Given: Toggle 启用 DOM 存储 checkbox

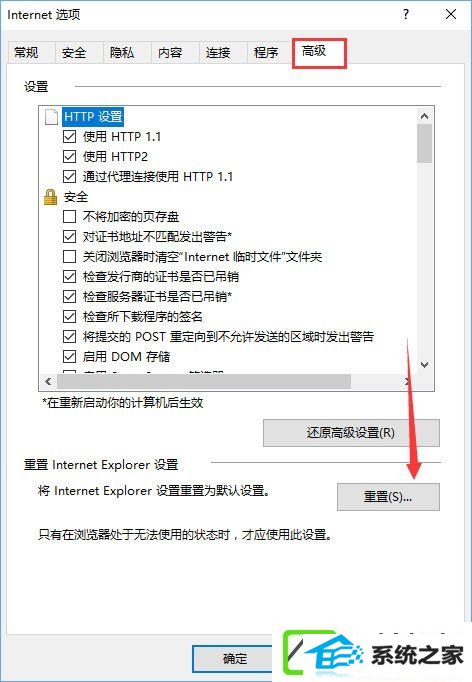Looking at the screenshot, I should tap(70, 357).
